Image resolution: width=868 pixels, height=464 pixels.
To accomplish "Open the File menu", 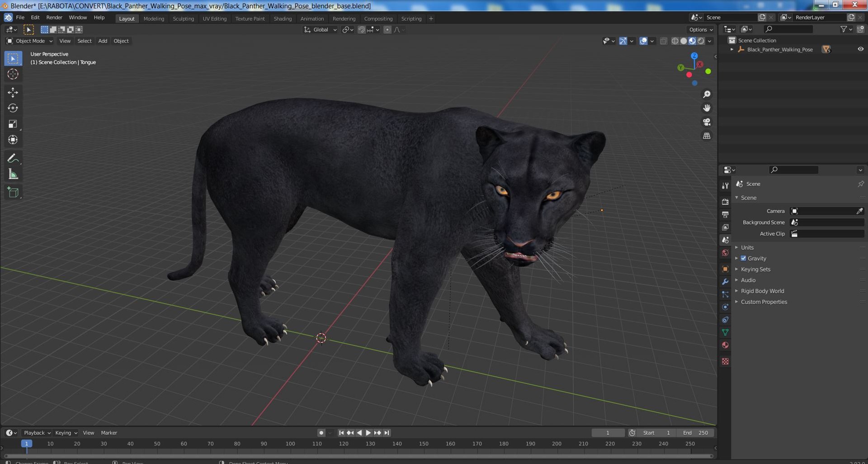I will (20, 18).
